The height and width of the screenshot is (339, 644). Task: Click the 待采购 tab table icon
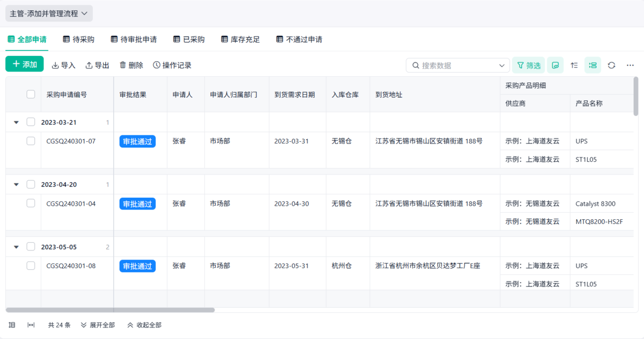[67, 39]
